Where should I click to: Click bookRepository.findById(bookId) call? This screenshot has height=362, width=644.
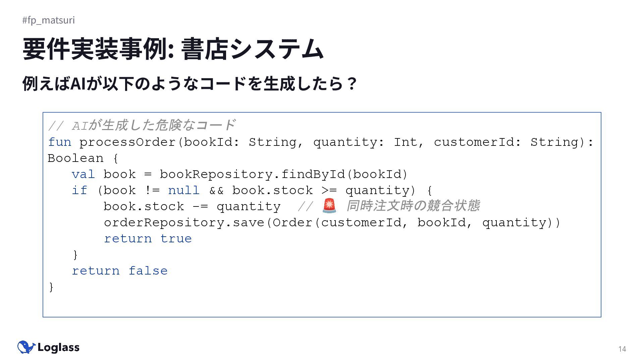[283, 174]
